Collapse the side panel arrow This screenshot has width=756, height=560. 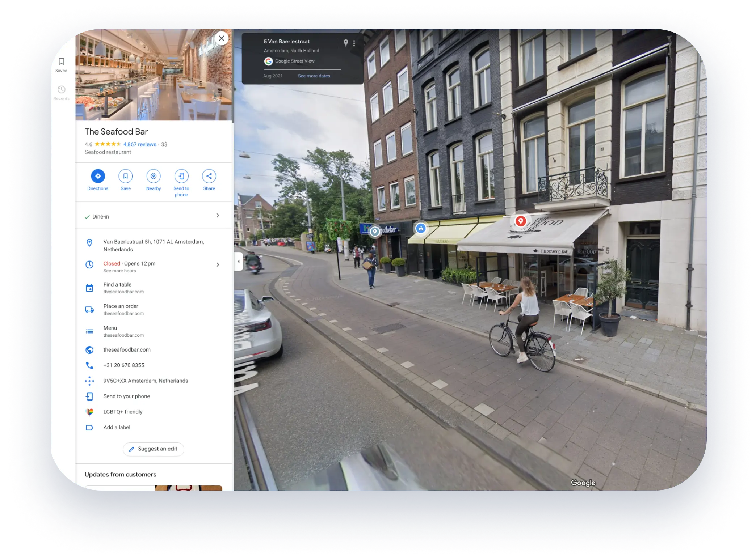(x=238, y=261)
